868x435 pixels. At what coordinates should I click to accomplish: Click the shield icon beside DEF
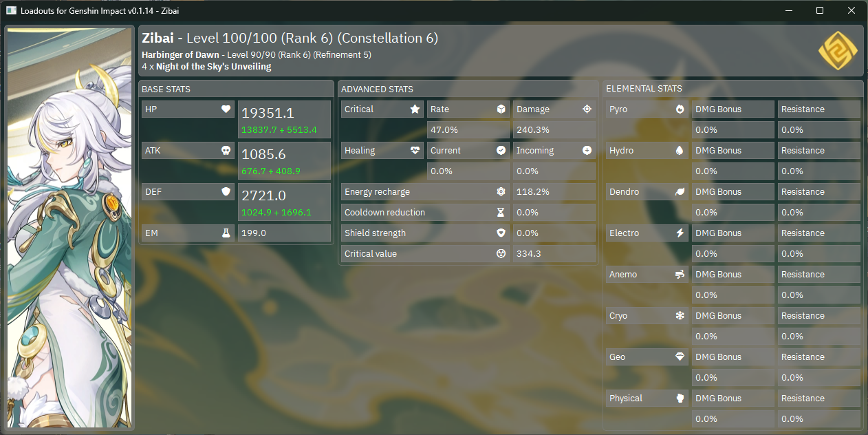226,192
